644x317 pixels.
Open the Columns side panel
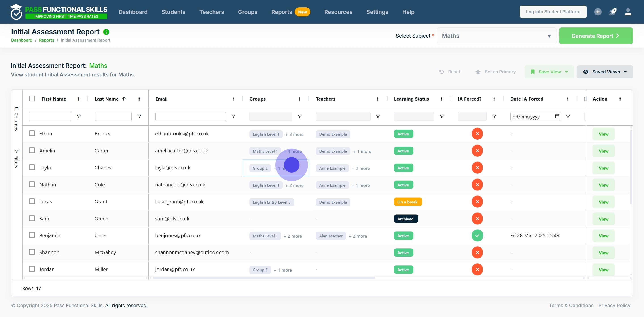(x=16, y=119)
